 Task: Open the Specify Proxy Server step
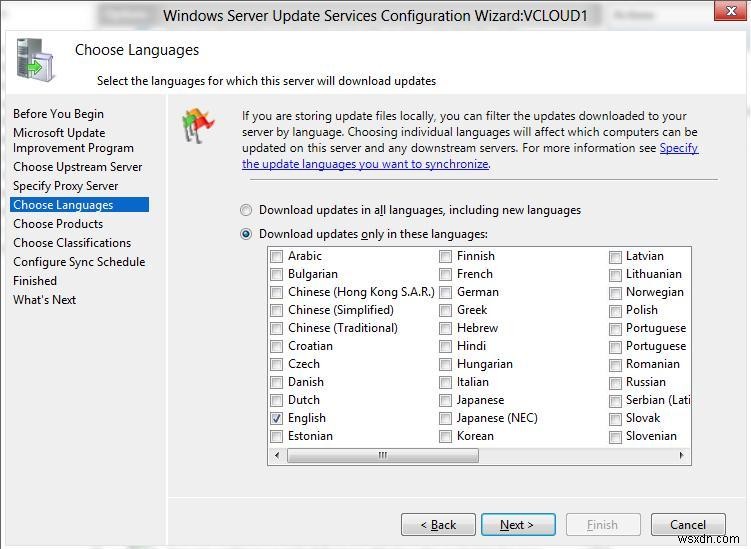coord(66,186)
